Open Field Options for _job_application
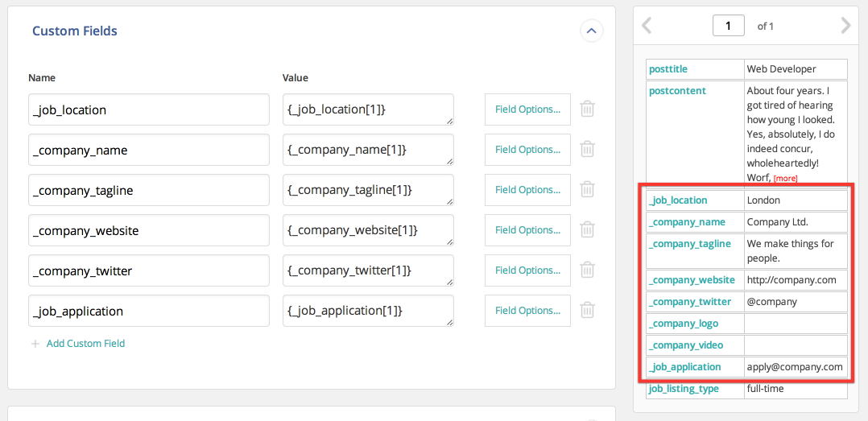The image size is (868, 421). point(527,311)
